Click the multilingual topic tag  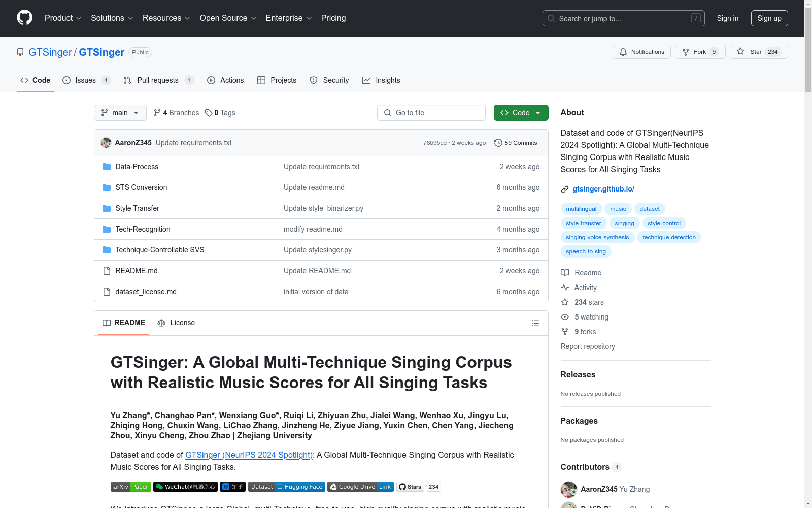click(581, 209)
